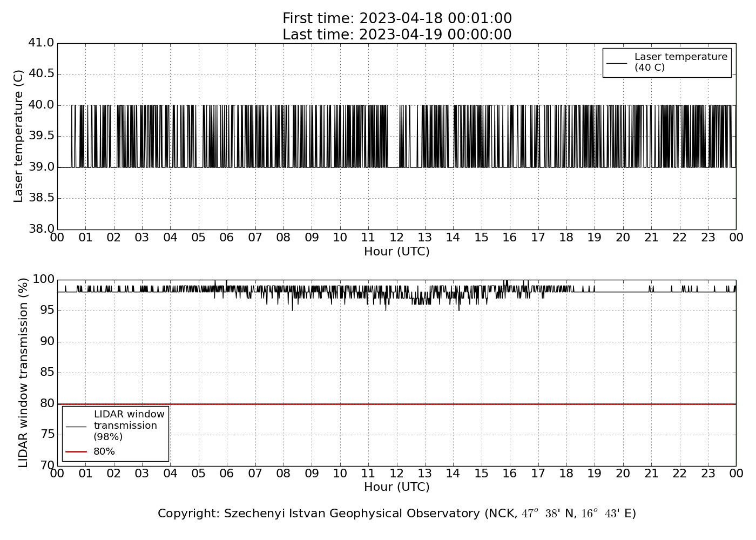Click the "Last time: 2023-04-19 00:00:00" title line

397,35
